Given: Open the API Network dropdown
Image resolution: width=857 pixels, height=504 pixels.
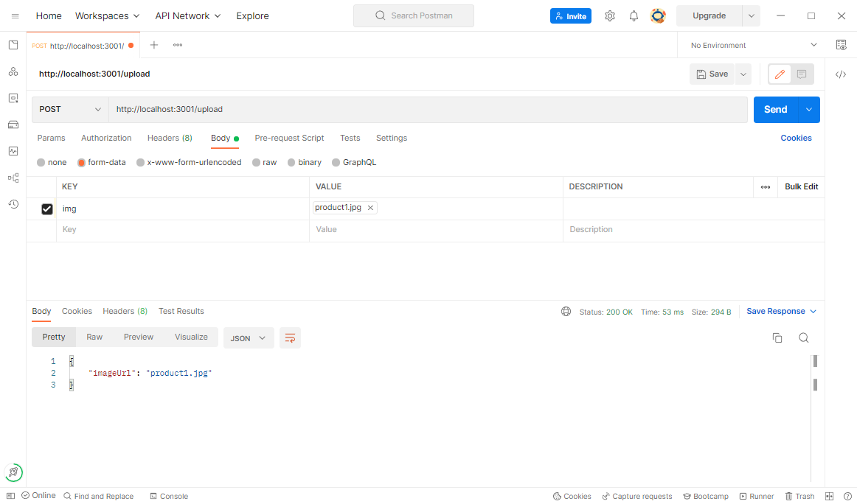Looking at the screenshot, I should [187, 15].
